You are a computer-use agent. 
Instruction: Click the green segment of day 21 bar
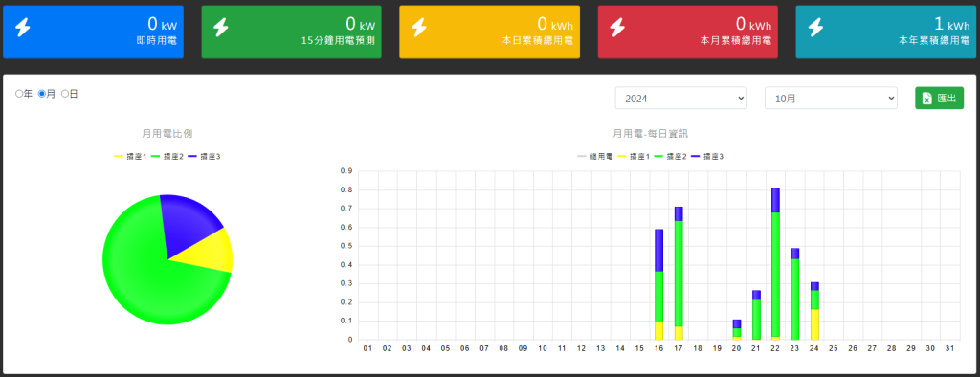(756, 320)
